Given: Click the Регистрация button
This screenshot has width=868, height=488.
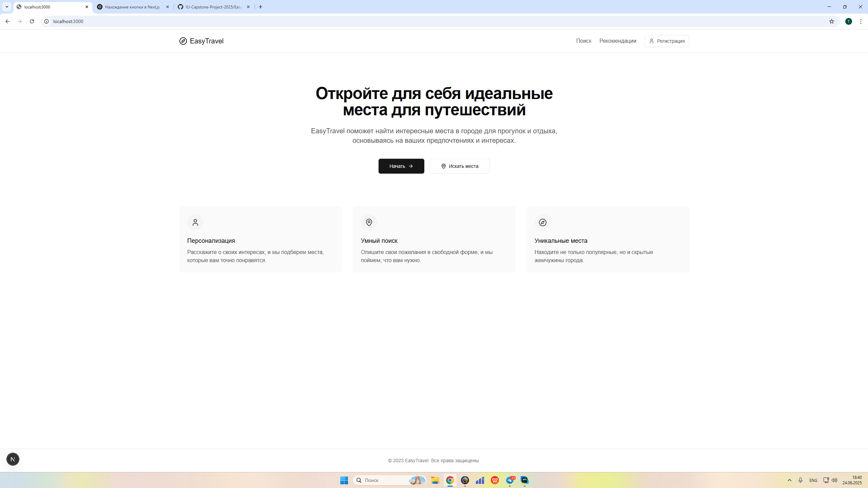Looking at the screenshot, I should click(x=667, y=41).
